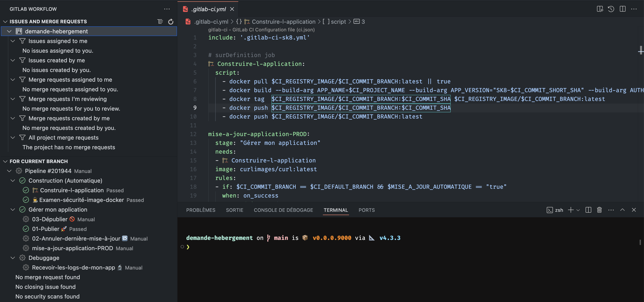Screen dimensions: 644x302
Task: Click Construire-l-application breadcrumb segment
Action: tap(283, 22)
